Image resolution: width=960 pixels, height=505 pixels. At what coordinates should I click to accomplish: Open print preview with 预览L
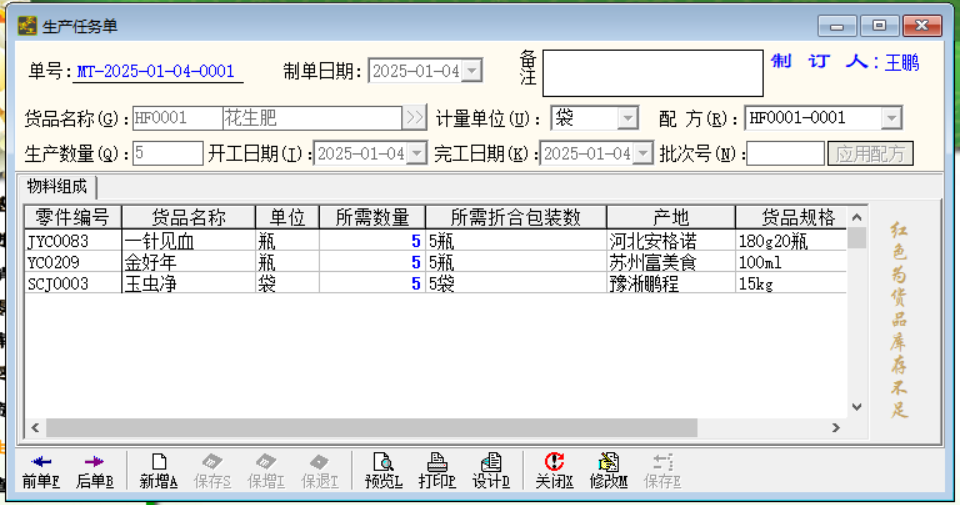383,471
